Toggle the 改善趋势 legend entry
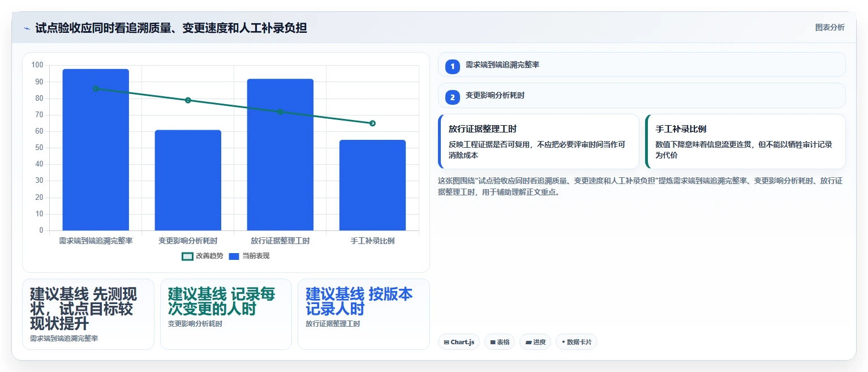 (x=203, y=256)
